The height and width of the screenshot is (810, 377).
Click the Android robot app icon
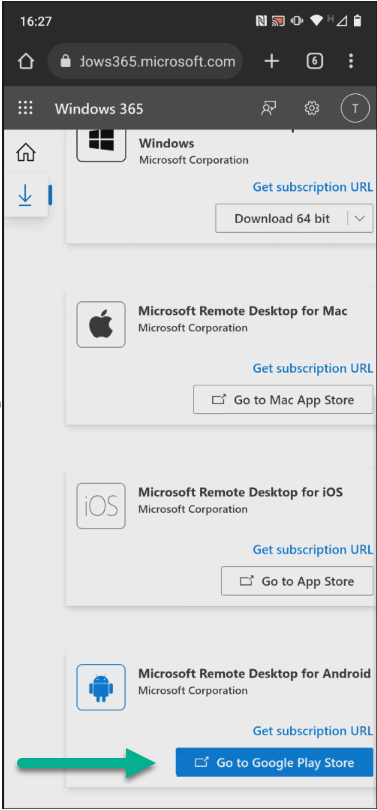coord(101,687)
